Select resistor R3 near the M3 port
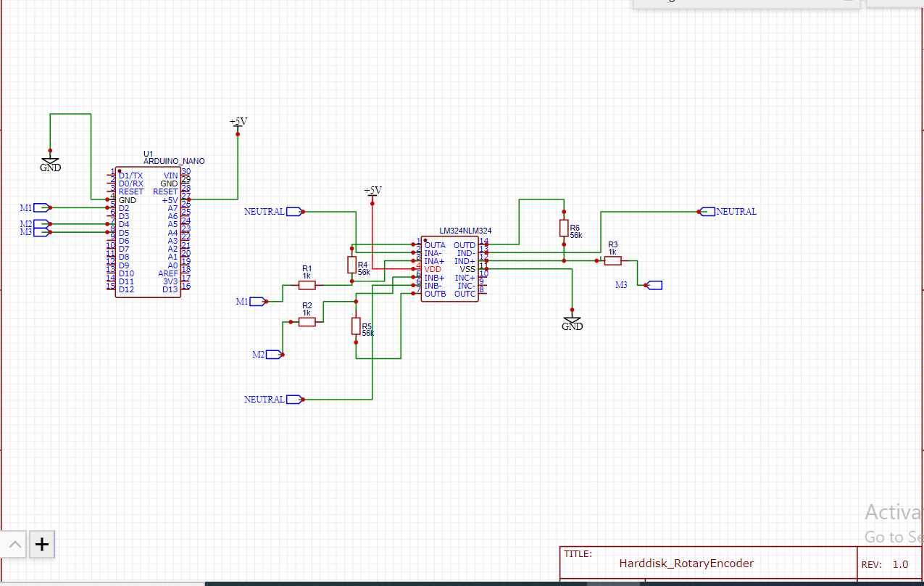This screenshot has width=924, height=586. (612, 260)
